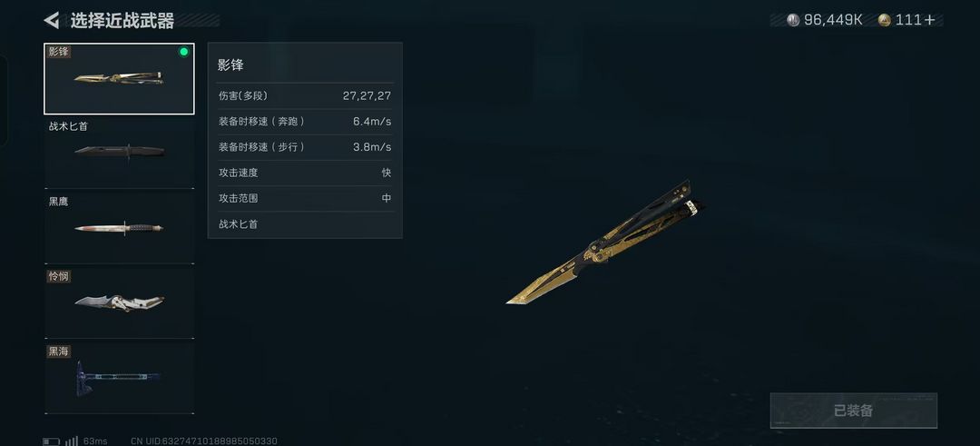Select the 战术匕首 tactical dagger

click(119, 154)
